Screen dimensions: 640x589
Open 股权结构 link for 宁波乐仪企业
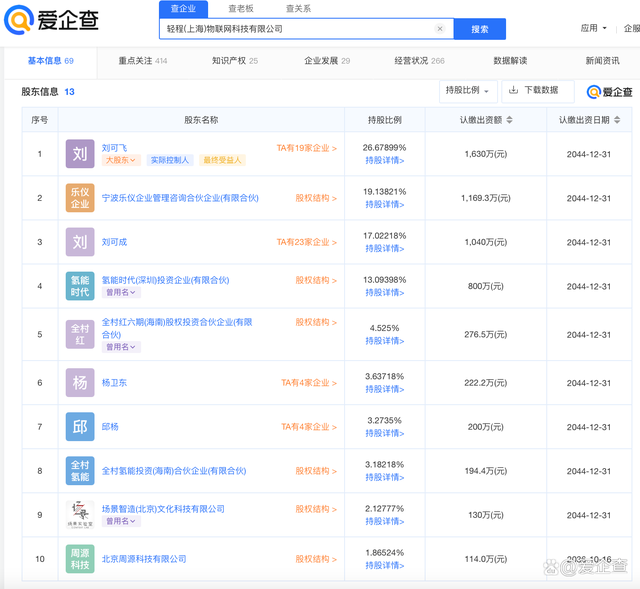coord(315,198)
